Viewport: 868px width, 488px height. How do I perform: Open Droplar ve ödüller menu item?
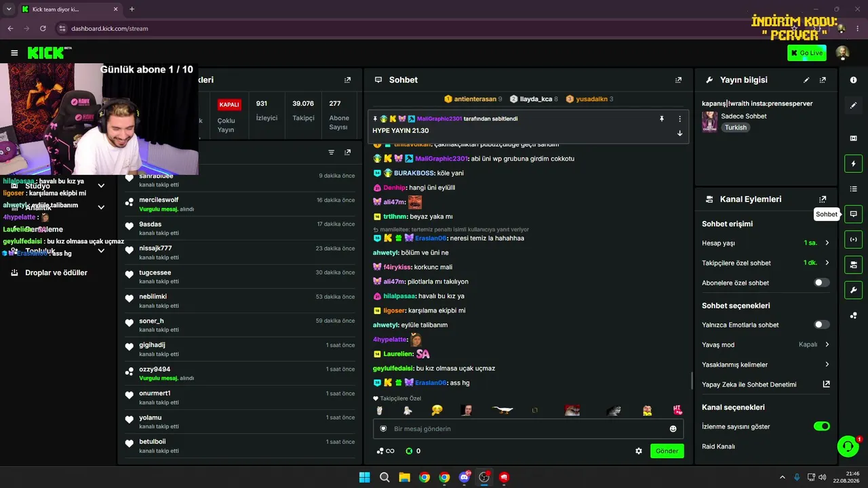point(56,272)
